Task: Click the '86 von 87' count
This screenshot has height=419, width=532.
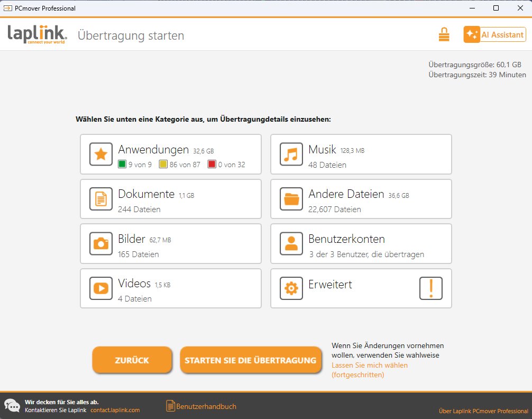Action: 185,165
